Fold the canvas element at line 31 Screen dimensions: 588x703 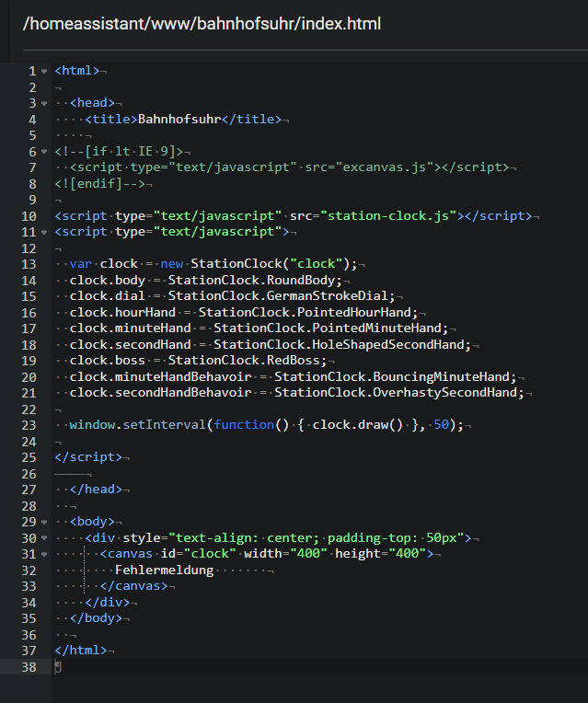(x=44, y=554)
